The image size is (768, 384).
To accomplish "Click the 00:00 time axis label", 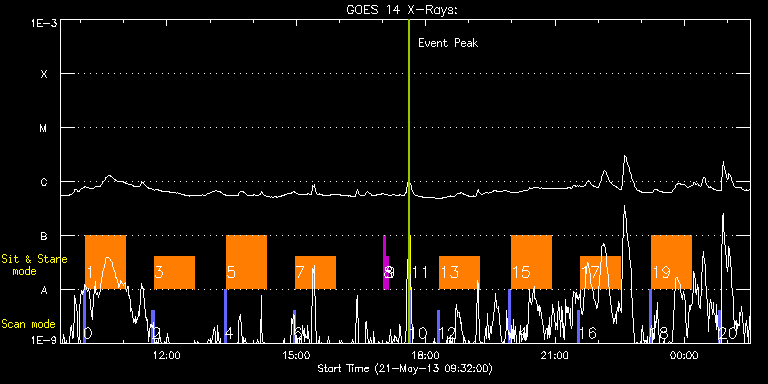I will tap(684, 355).
